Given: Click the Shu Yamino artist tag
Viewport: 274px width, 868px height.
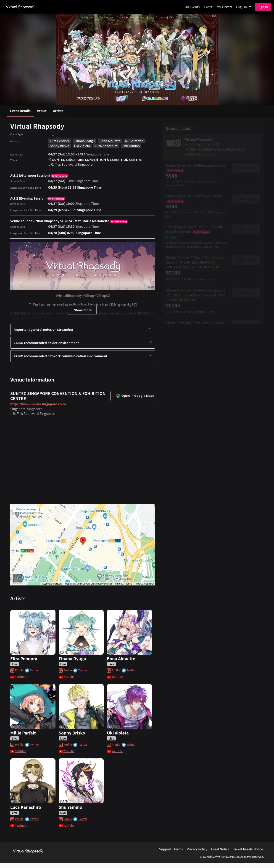Looking at the screenshot, I should coord(131,146).
